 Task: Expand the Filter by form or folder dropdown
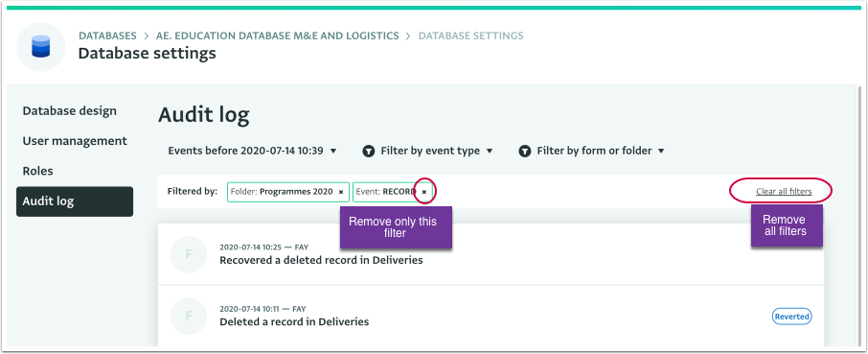tap(591, 151)
